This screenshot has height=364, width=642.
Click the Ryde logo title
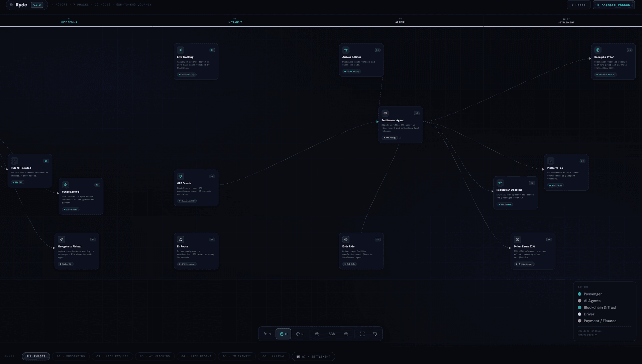[x=21, y=5]
